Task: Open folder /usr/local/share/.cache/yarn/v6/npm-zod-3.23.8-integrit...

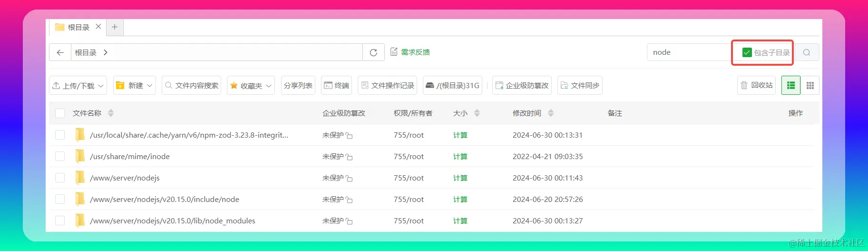Action: click(x=189, y=135)
